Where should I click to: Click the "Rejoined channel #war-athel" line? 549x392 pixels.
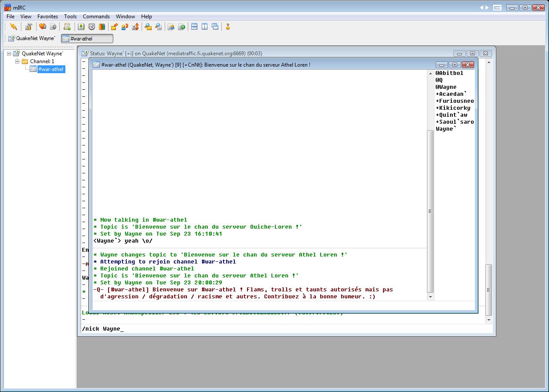(144, 269)
